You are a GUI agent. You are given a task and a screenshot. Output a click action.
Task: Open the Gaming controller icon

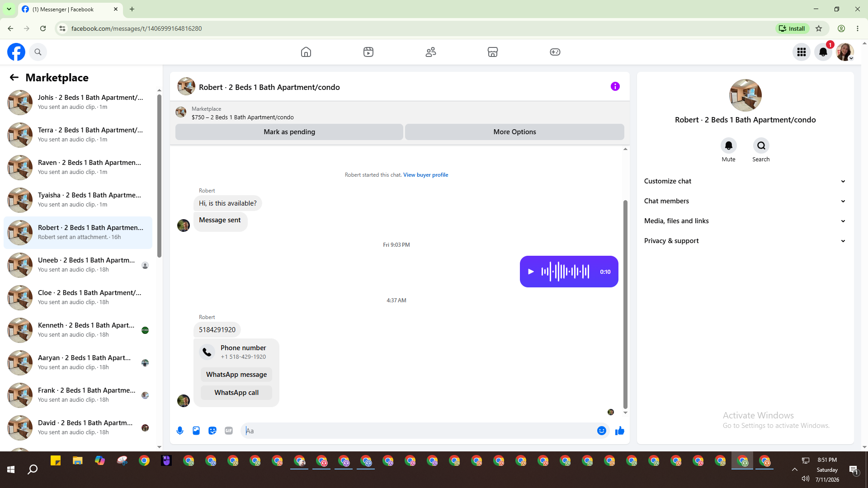(x=555, y=52)
